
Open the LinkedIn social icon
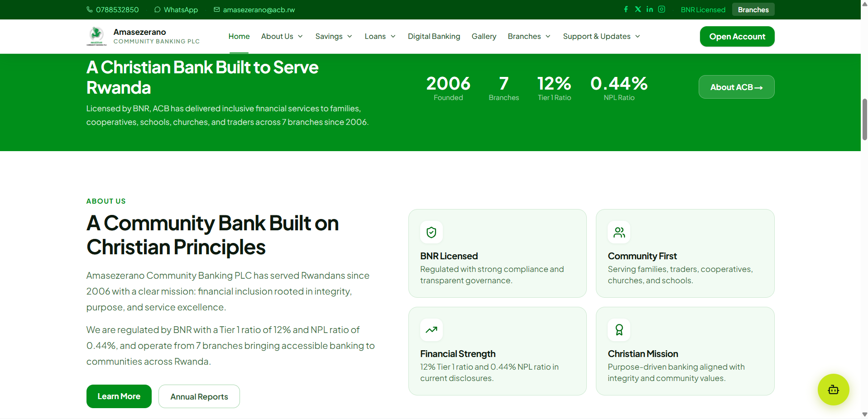(650, 9)
